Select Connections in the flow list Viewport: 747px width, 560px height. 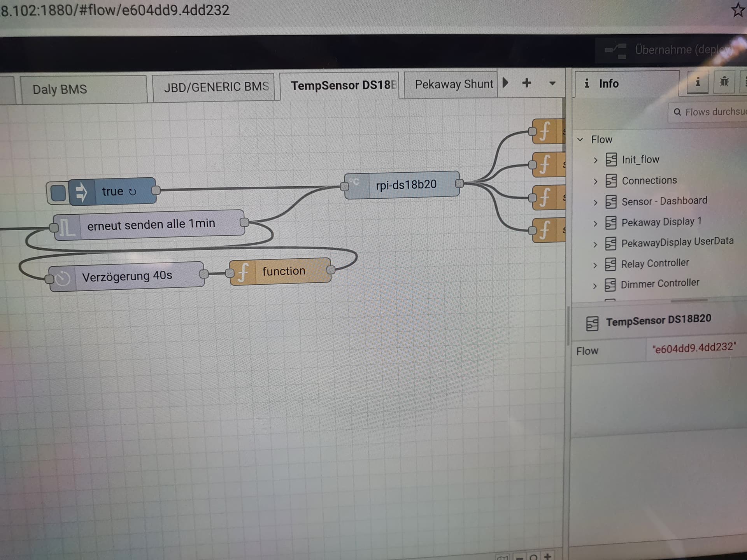[x=649, y=180]
